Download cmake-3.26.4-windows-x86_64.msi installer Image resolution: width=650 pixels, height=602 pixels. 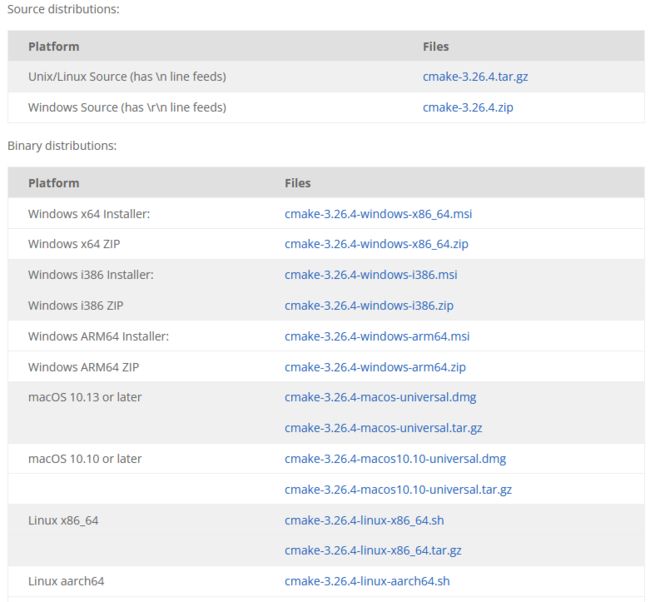378,214
